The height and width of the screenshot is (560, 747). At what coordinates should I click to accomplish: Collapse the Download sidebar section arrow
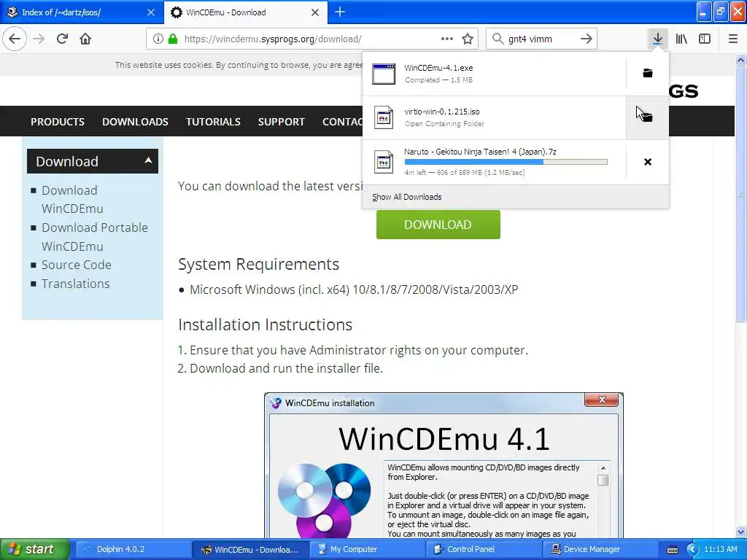148,161
